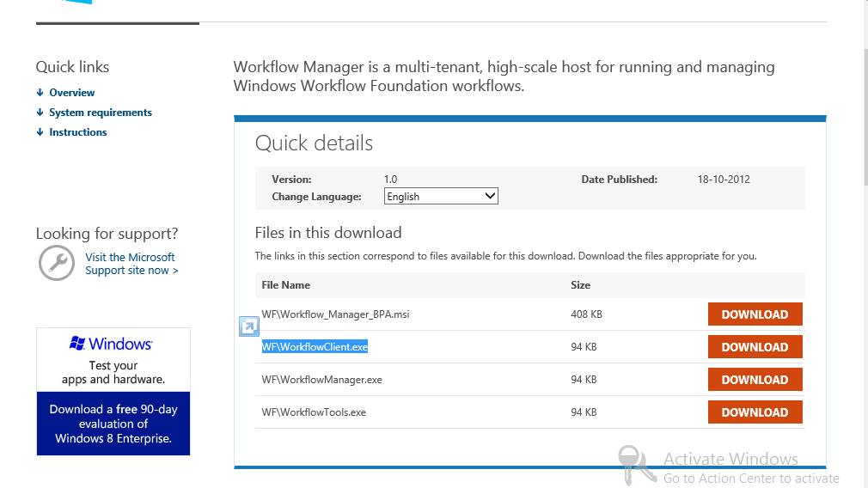
Task: Click the arrow icon next to System requirements
Action: click(x=40, y=113)
